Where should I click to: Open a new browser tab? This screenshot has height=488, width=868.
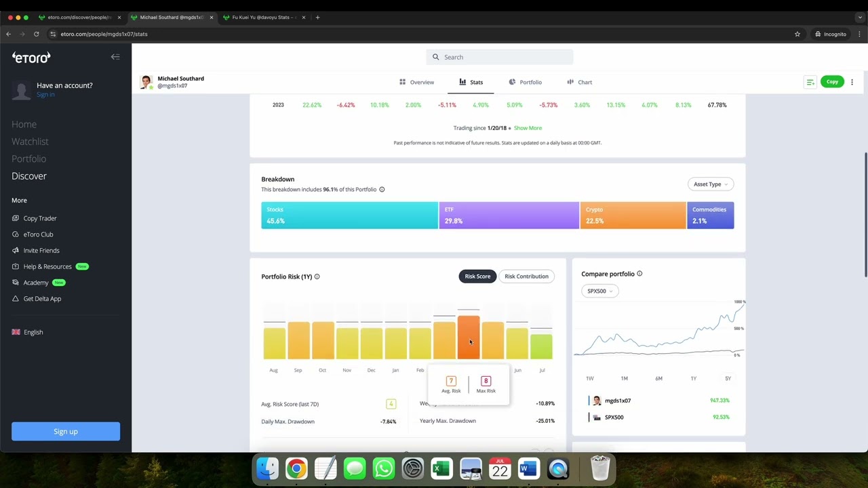(317, 17)
